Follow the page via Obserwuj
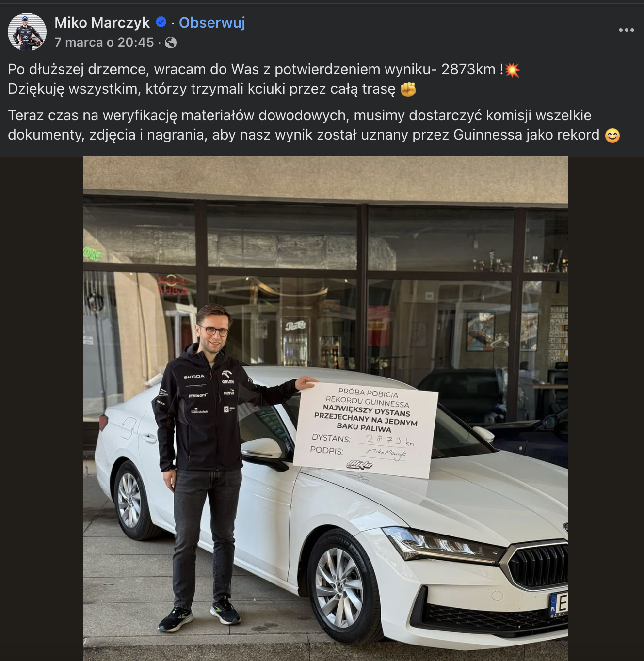 [212, 23]
